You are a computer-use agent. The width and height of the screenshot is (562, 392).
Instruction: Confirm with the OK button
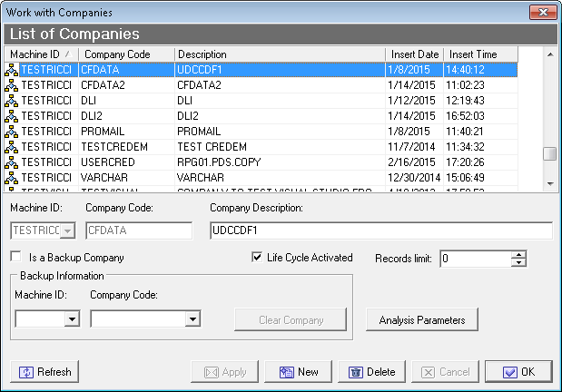pyautogui.click(x=518, y=372)
